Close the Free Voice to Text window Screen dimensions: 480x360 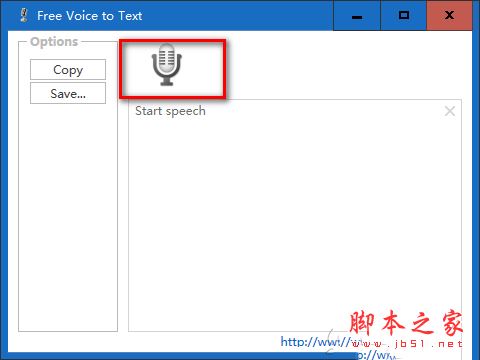click(x=449, y=15)
